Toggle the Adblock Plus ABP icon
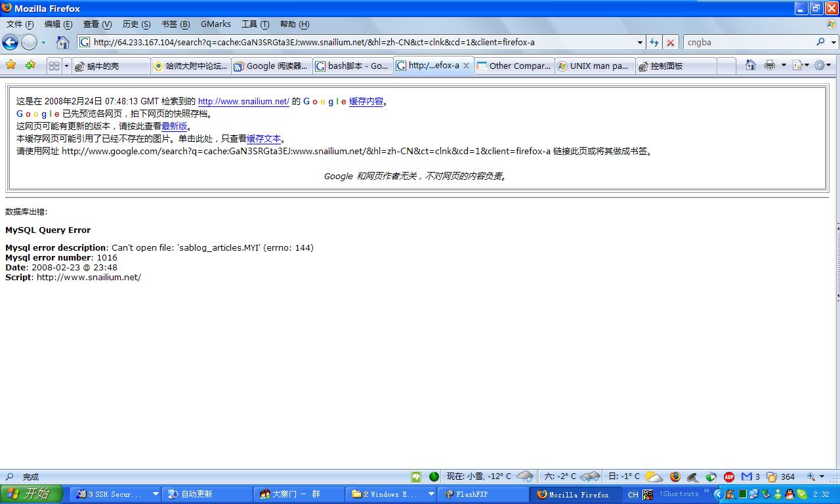The image size is (840, 504). pos(729,477)
